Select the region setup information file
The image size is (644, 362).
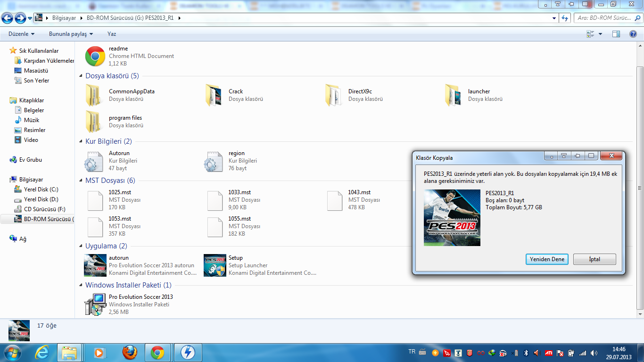(x=231, y=161)
